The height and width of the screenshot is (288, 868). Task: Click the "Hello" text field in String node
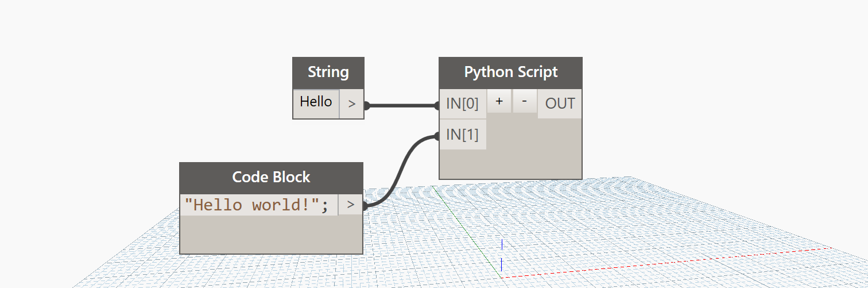click(x=316, y=102)
